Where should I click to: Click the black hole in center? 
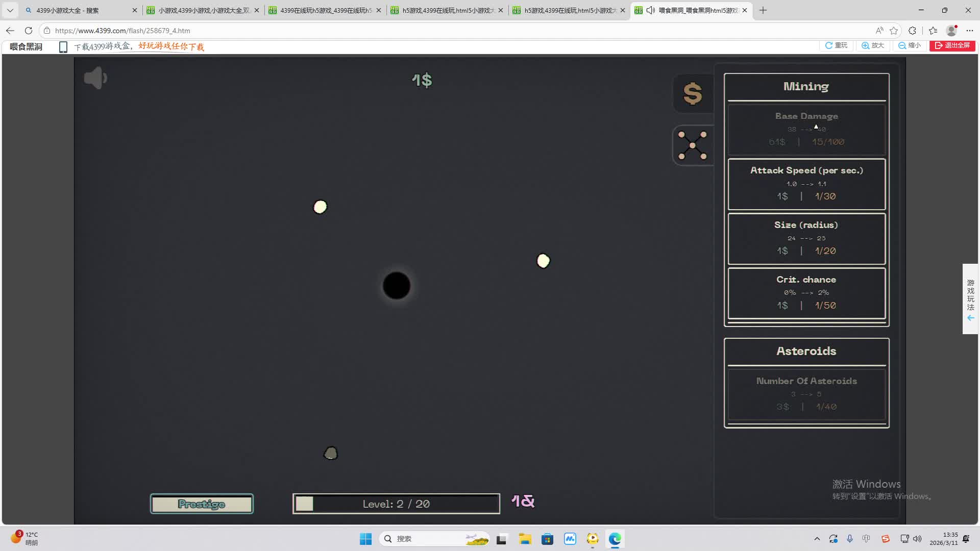pyautogui.click(x=396, y=286)
